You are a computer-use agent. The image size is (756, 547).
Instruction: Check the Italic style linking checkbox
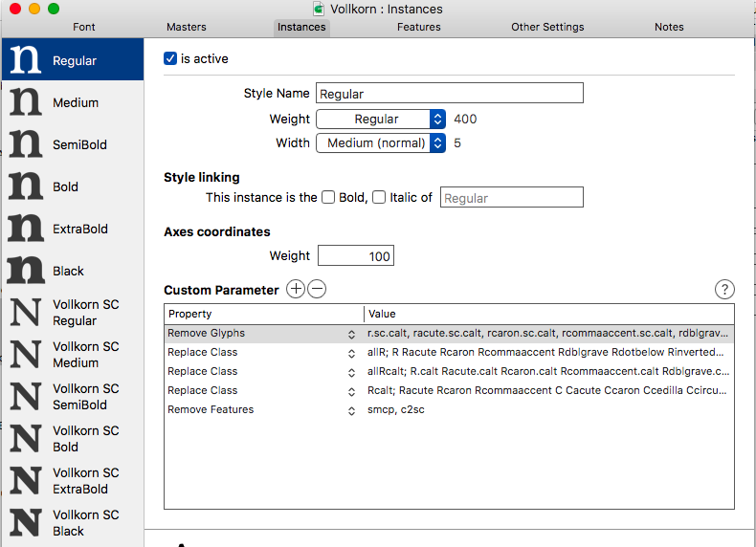pos(379,197)
